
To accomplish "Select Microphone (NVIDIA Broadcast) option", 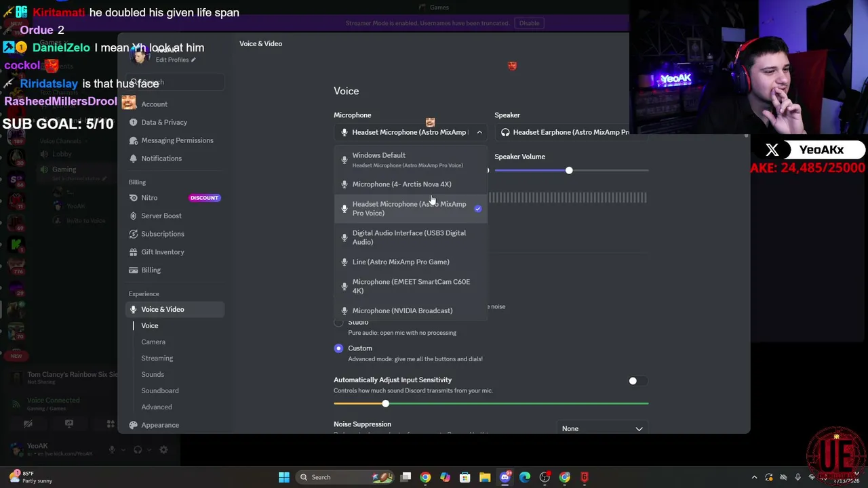I will [x=410, y=310].
